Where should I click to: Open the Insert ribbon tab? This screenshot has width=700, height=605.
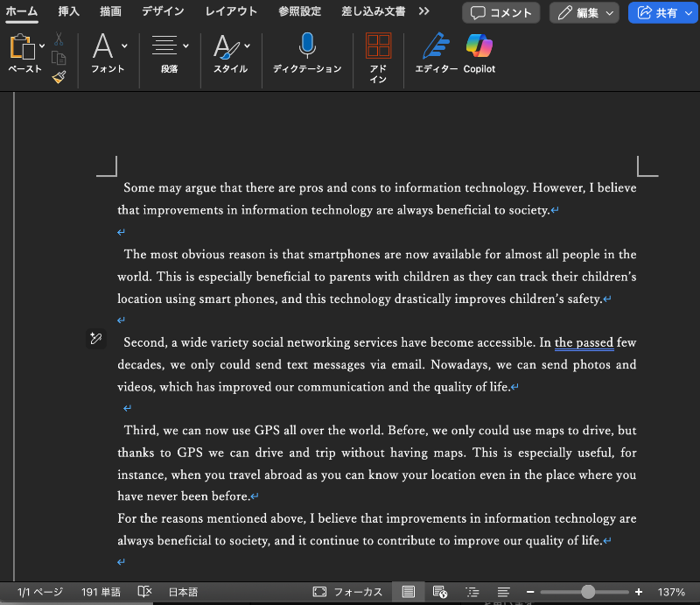(69, 11)
